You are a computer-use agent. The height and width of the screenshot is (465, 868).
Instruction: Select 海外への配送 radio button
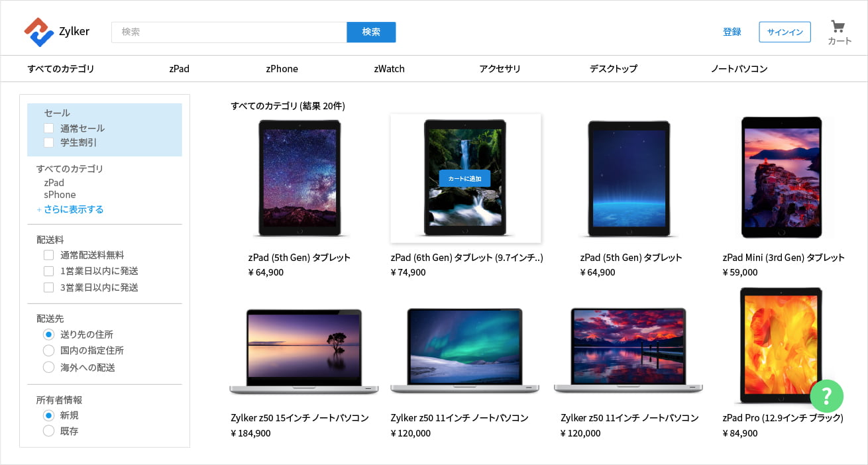coord(48,367)
